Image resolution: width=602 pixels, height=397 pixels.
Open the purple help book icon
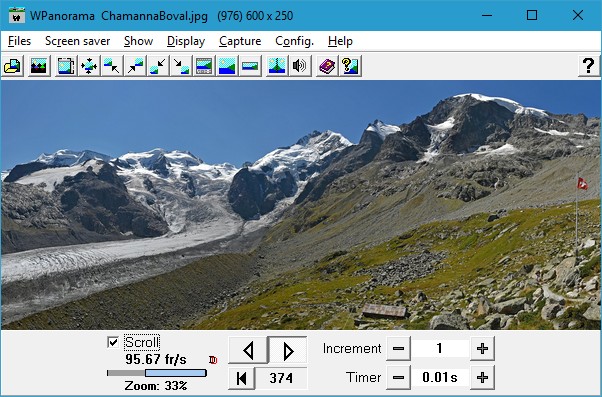tap(327, 66)
